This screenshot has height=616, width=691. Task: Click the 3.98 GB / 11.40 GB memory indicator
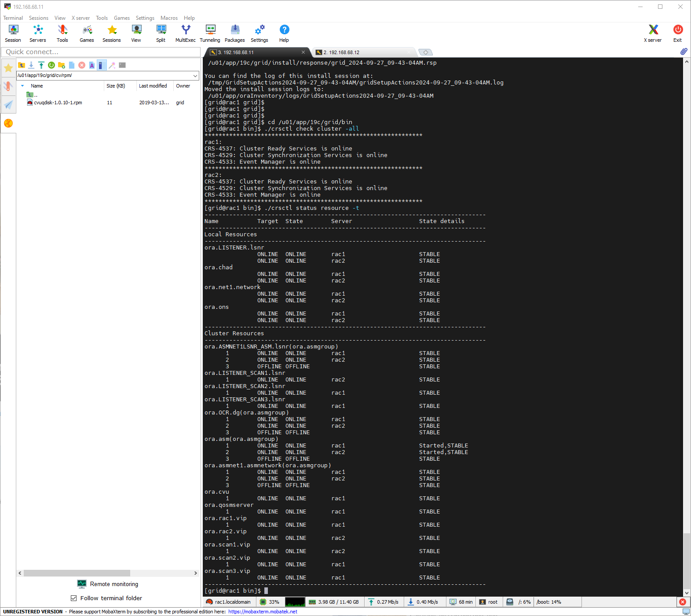[x=334, y=602]
